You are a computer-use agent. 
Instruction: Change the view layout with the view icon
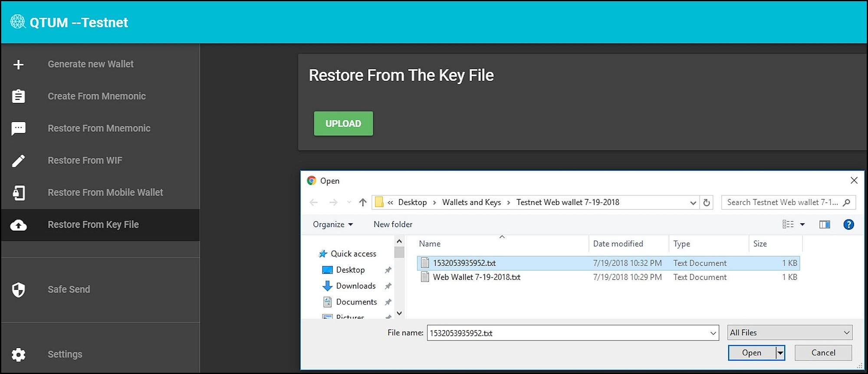[788, 224]
